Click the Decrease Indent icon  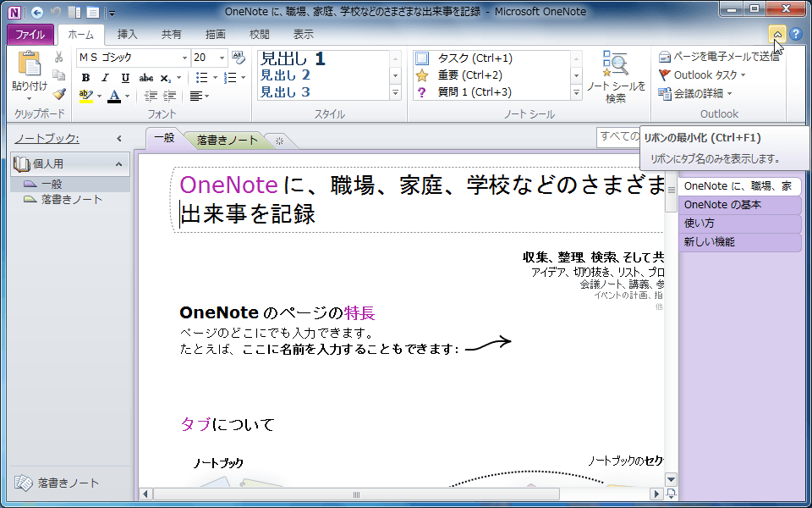tap(151, 96)
